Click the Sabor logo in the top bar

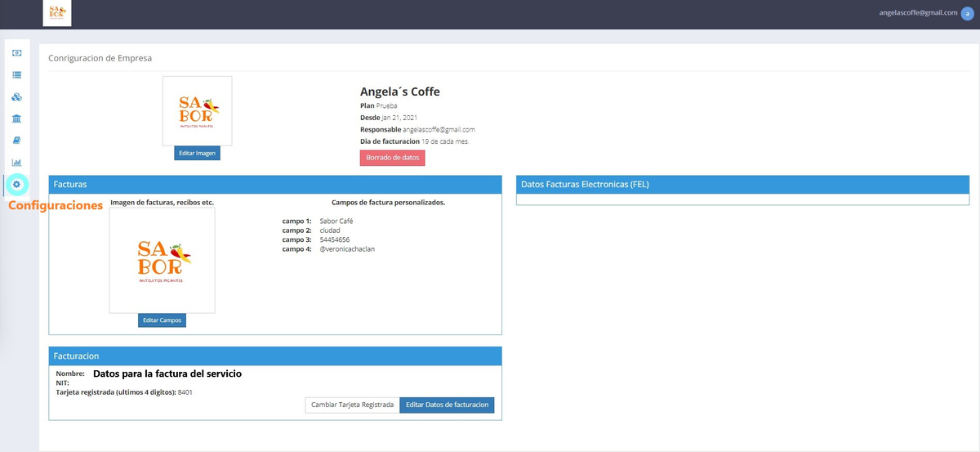pyautogui.click(x=57, y=13)
